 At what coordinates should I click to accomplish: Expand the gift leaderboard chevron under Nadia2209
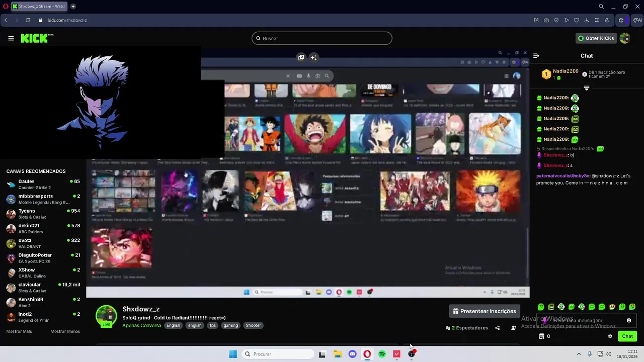click(587, 87)
